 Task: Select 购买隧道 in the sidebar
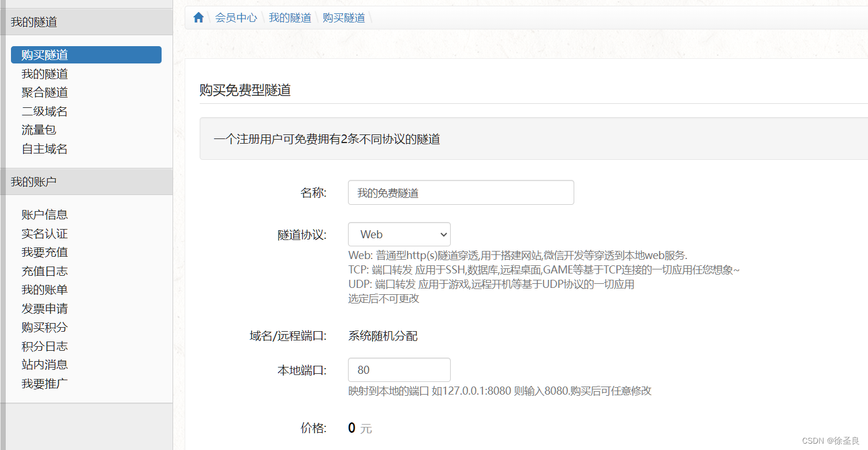click(86, 55)
